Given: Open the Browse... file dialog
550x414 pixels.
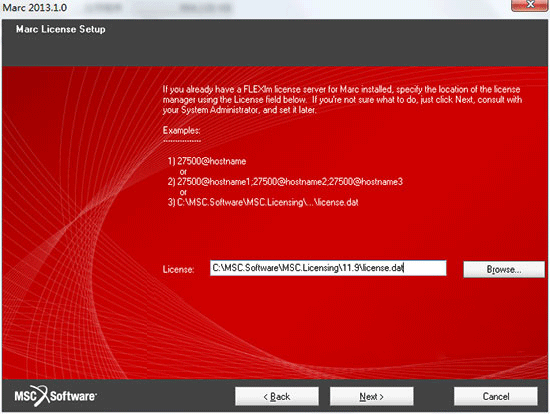Looking at the screenshot, I should pyautogui.click(x=504, y=269).
